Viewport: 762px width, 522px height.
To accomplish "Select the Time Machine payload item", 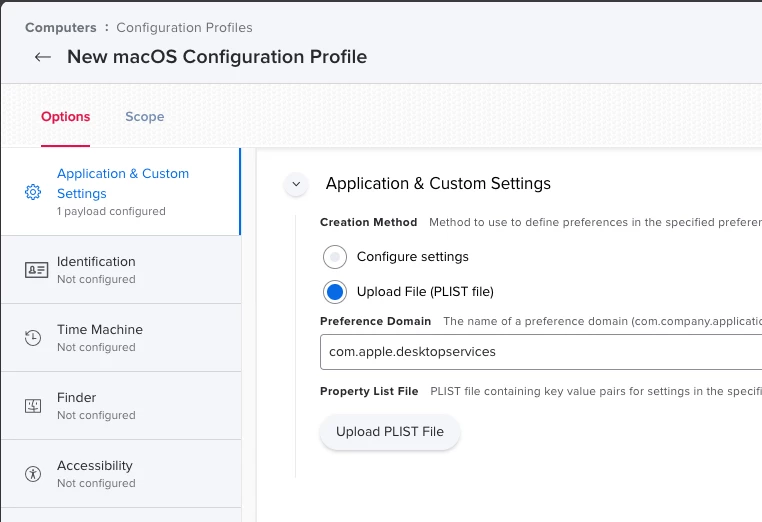I will (100, 330).
